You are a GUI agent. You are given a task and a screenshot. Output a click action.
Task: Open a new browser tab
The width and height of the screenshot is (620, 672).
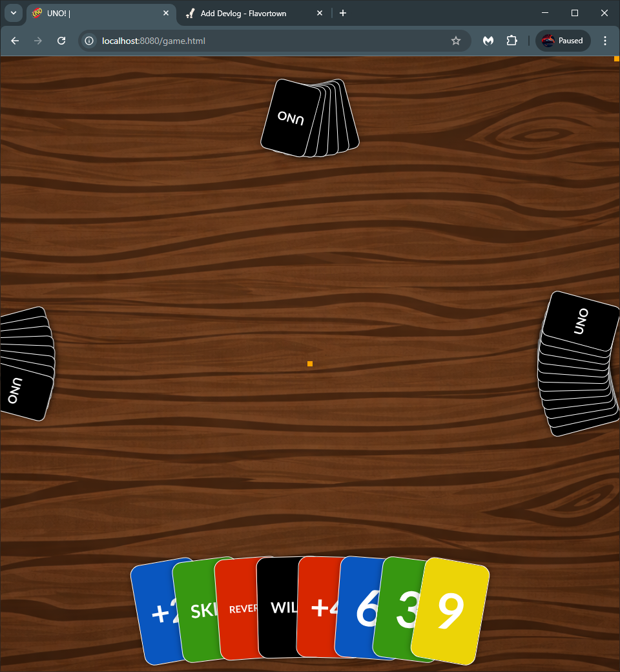pos(343,13)
